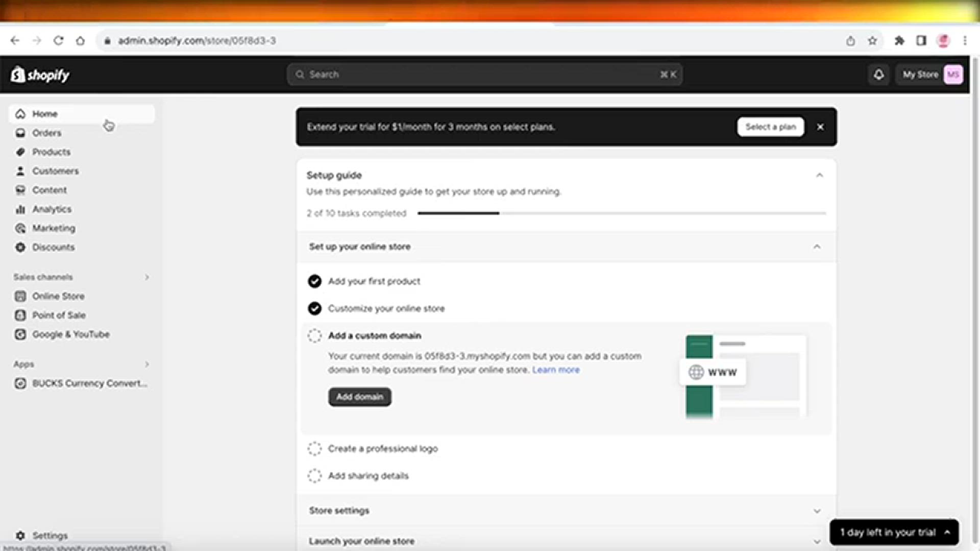980x551 pixels.
Task: Click the Shopify search field
Action: point(484,74)
